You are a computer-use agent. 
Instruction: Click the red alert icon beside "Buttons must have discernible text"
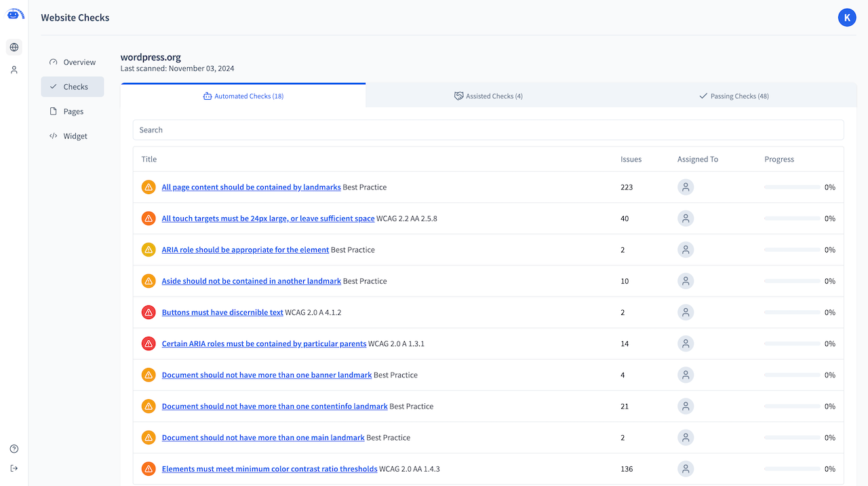(149, 312)
